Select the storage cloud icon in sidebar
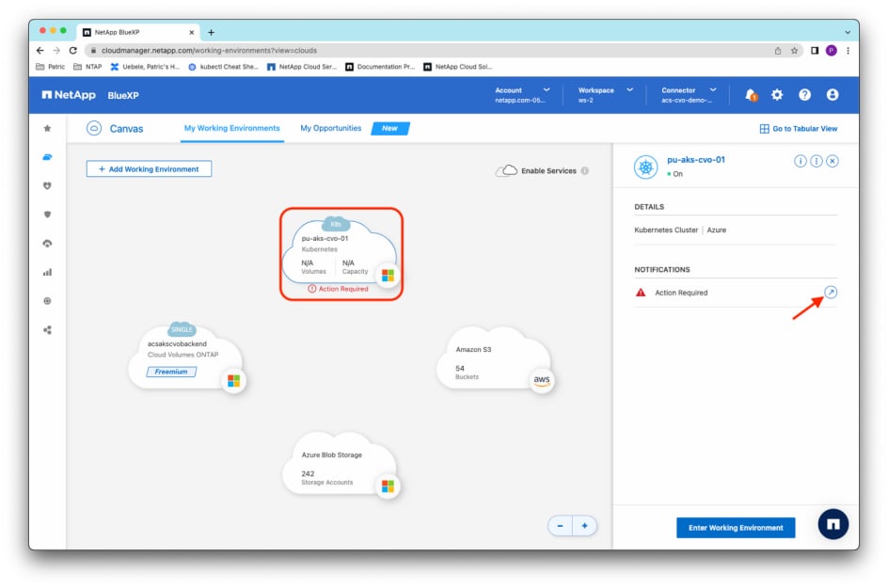Image resolution: width=888 pixels, height=588 pixels. pyautogui.click(x=48, y=157)
